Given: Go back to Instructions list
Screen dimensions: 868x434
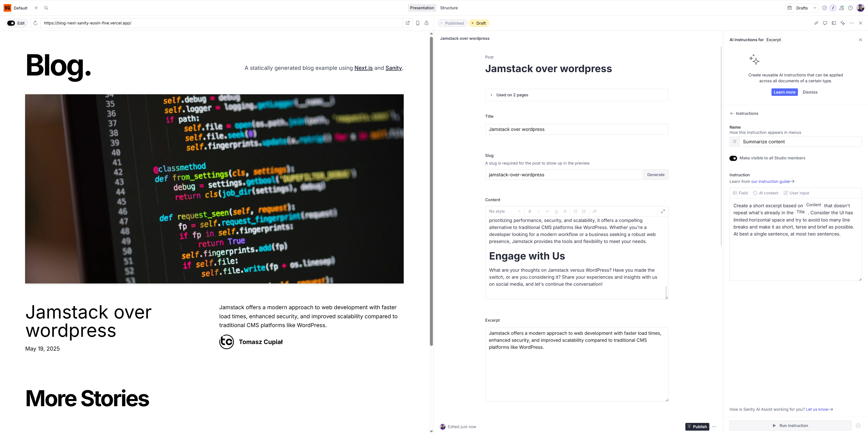Looking at the screenshot, I should (x=744, y=113).
